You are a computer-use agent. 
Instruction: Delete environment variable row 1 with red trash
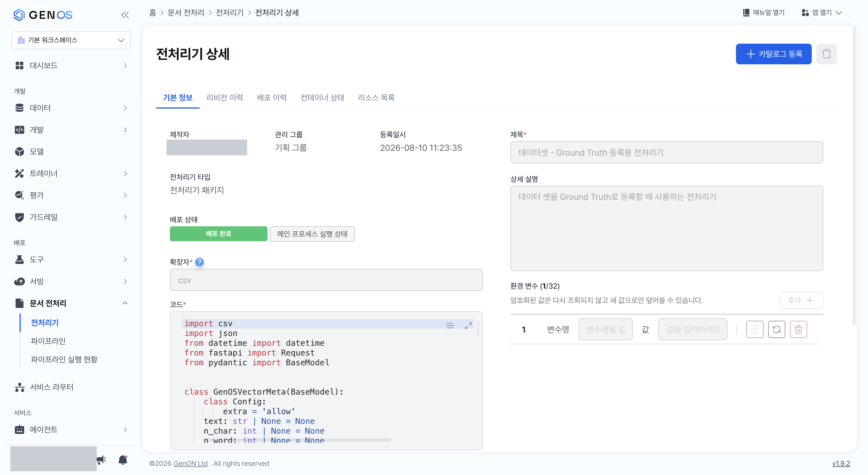pyautogui.click(x=799, y=329)
